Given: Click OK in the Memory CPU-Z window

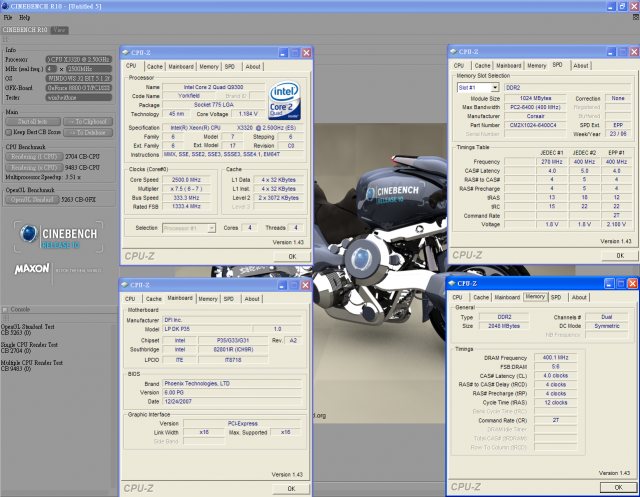Looking at the screenshot, I should [618, 488].
